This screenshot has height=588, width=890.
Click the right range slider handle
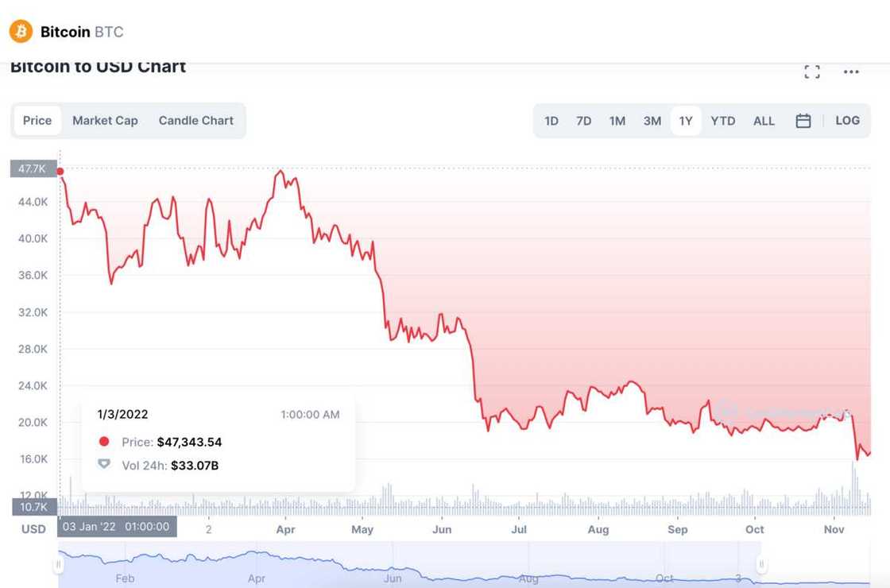click(761, 565)
